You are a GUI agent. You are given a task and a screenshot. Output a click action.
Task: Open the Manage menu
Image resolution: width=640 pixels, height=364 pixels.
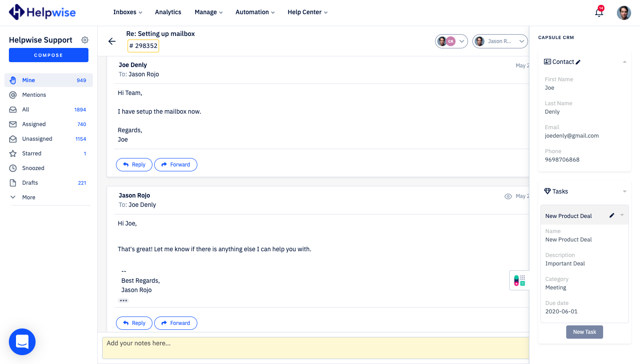(x=208, y=12)
